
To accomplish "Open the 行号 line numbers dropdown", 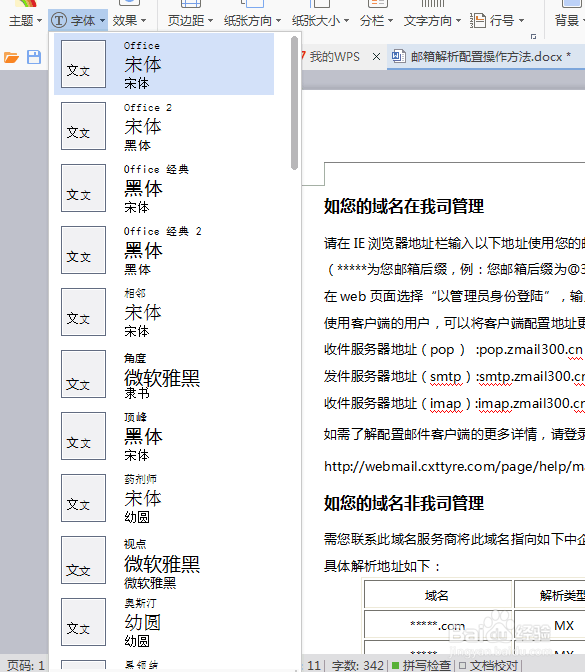I will click(x=497, y=20).
